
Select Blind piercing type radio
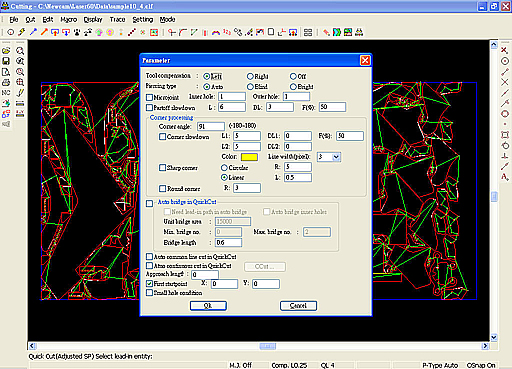(x=250, y=87)
